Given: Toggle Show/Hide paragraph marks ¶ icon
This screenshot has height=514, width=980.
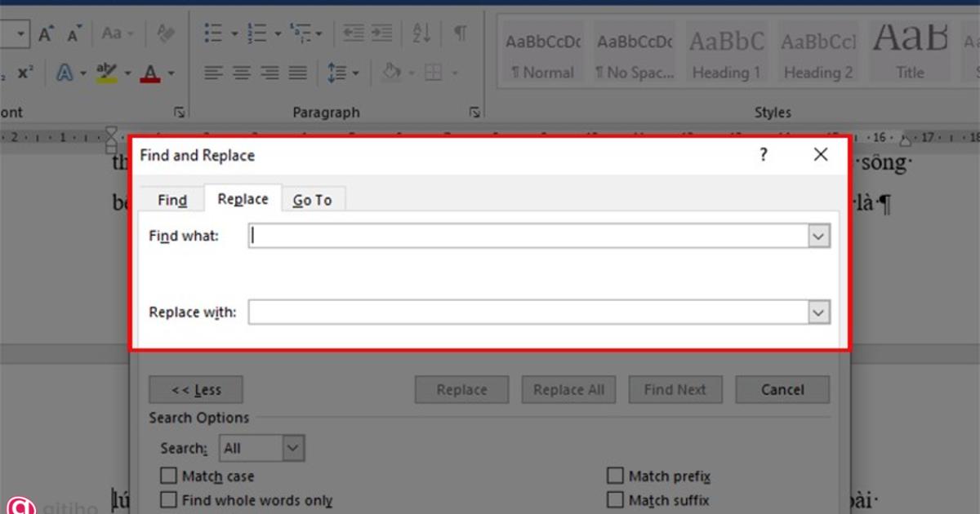Looking at the screenshot, I should point(461,33).
